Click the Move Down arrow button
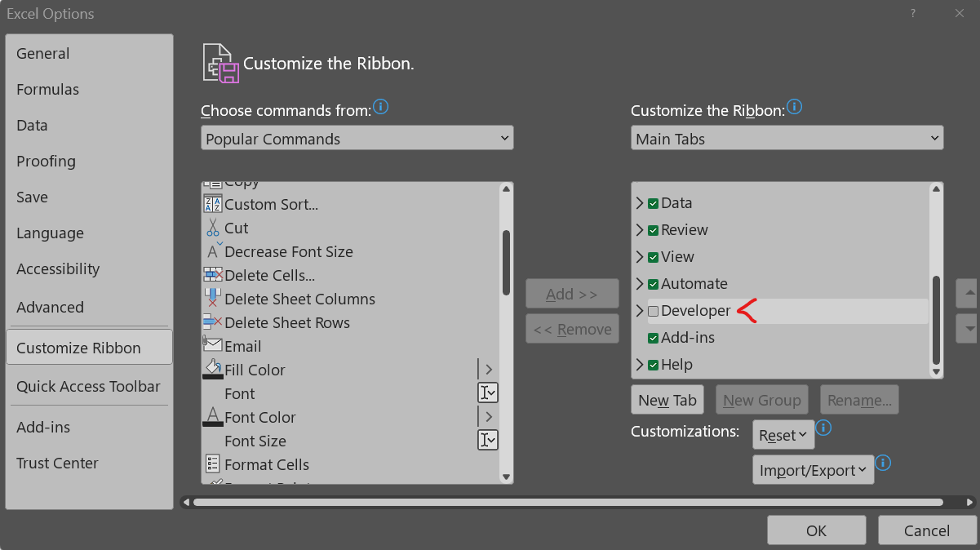Image resolution: width=980 pixels, height=550 pixels. (969, 328)
